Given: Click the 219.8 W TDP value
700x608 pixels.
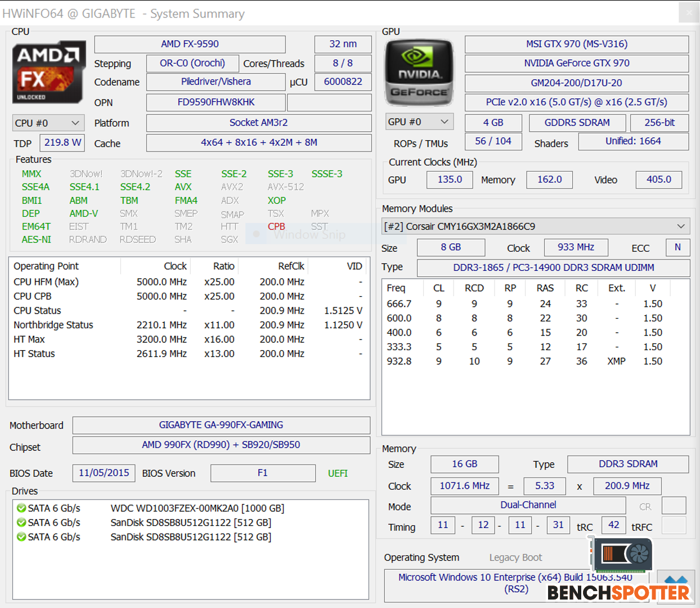Looking at the screenshot, I should point(62,142).
